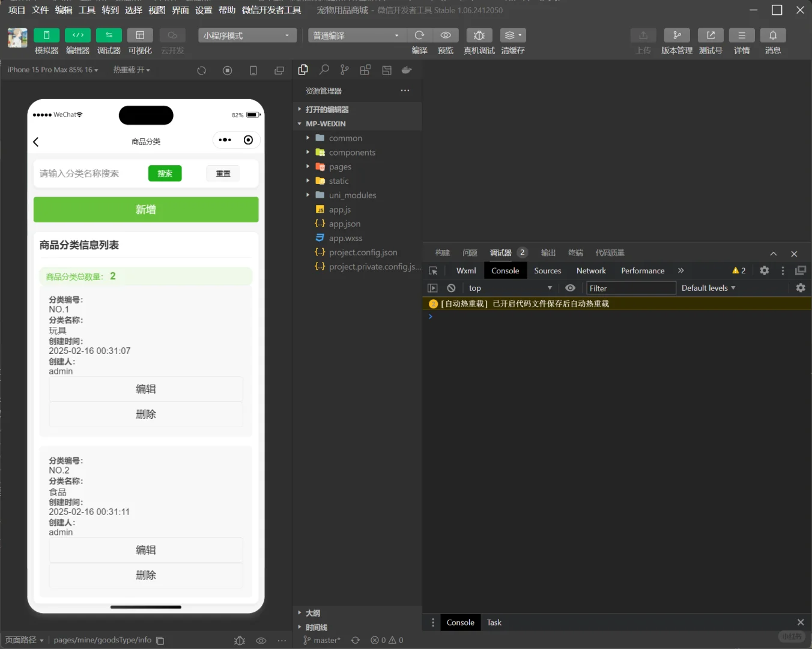Open the source control icon
This screenshot has width=812, height=649.
344,70
